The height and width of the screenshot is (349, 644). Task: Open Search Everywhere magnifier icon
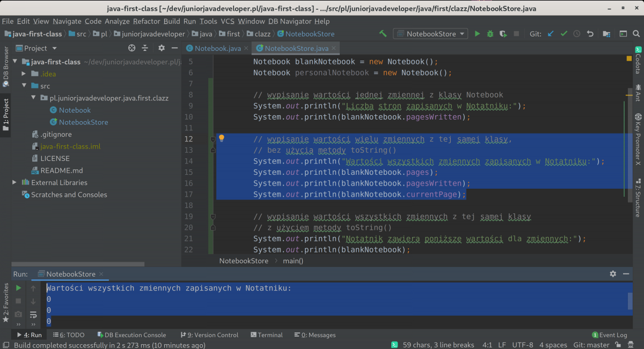pos(636,34)
